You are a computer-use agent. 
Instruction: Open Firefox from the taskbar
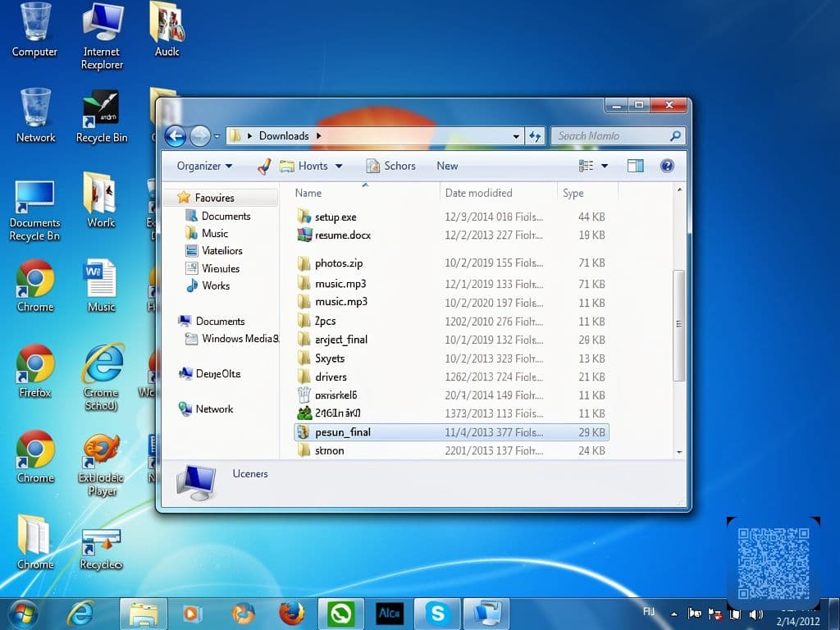click(292, 614)
